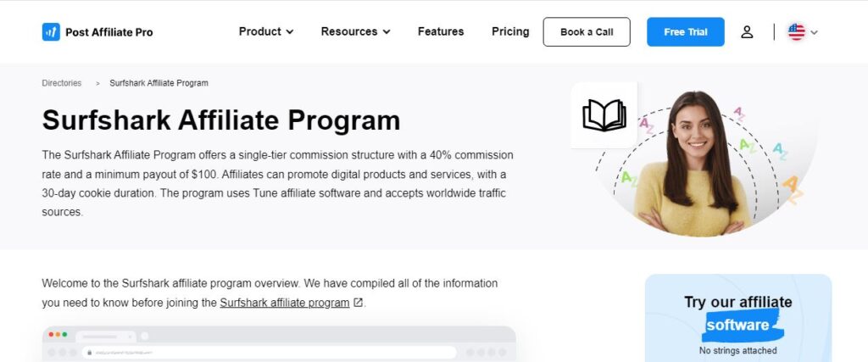Click the Post Affiliate Pro logo icon
Image resolution: width=868 pixels, height=362 pixels.
click(x=51, y=32)
